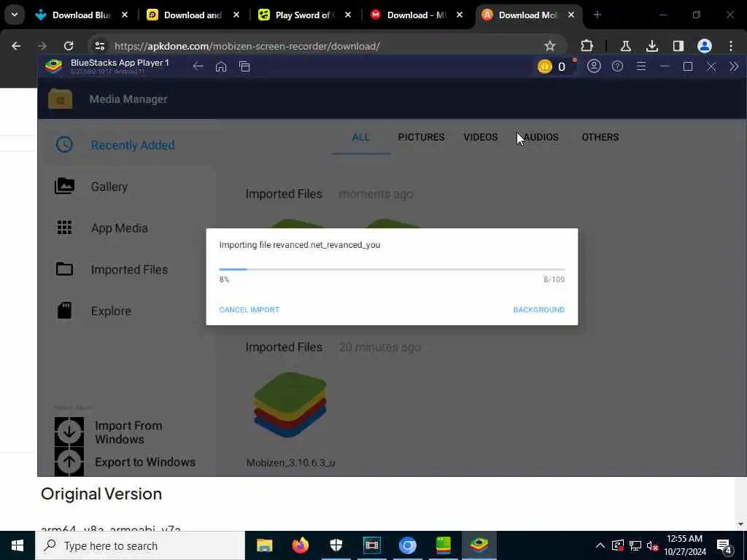Expand BlueStacks side toolbar double-arrow

tap(734, 66)
